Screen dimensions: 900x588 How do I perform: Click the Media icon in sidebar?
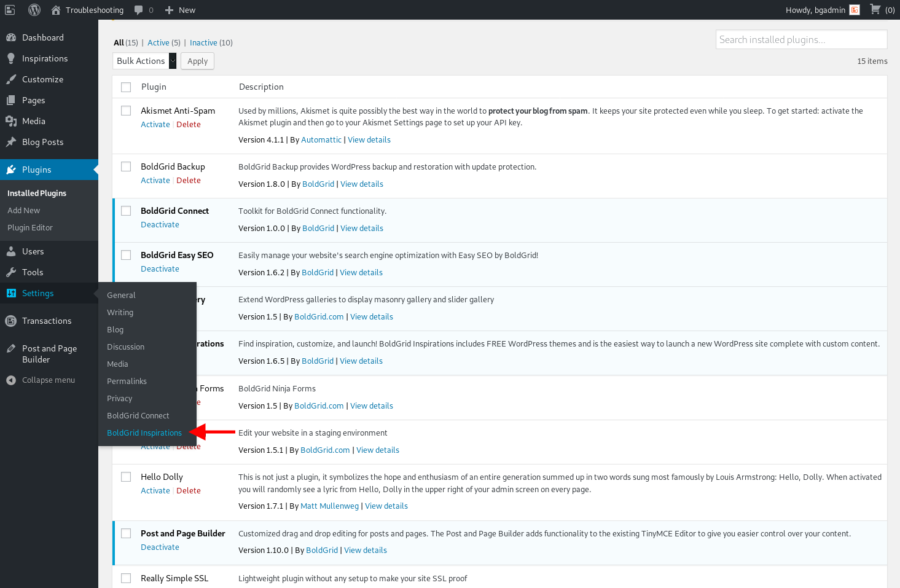[x=11, y=121]
